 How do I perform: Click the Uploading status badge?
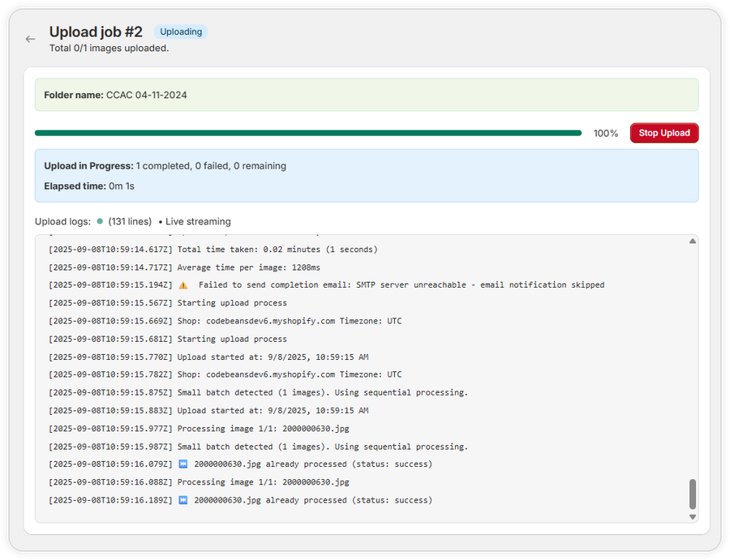click(x=181, y=32)
